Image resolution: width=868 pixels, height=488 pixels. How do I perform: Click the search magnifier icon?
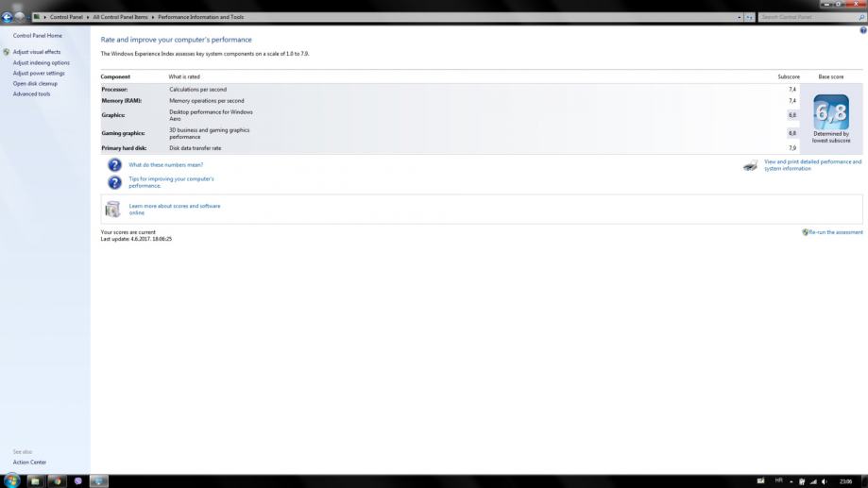pos(861,17)
